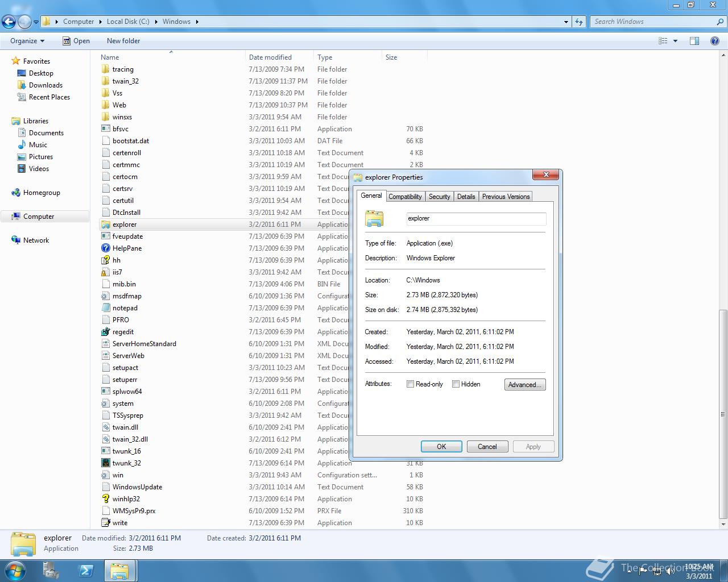Select the regedit application icon
This screenshot has width=728, height=582.
tap(105, 332)
